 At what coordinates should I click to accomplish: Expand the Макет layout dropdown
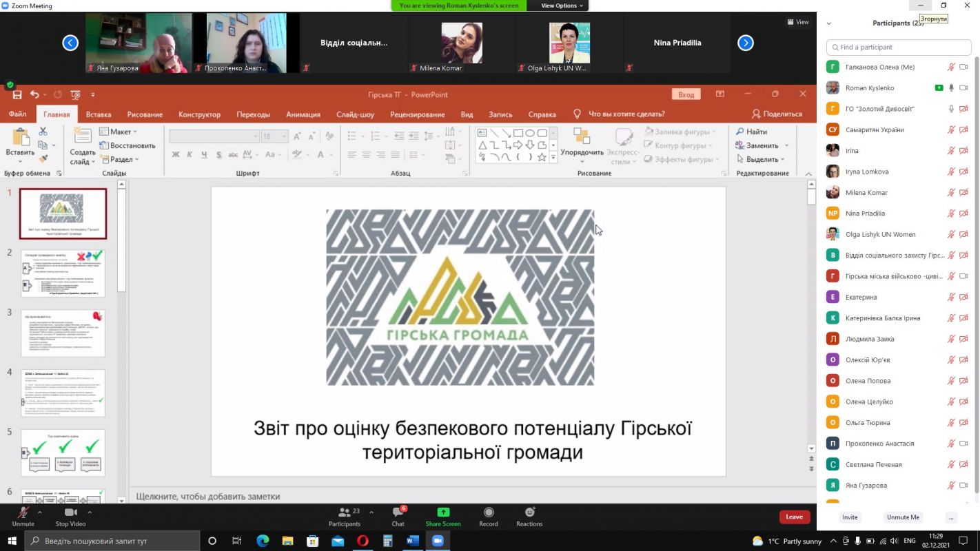pos(117,132)
